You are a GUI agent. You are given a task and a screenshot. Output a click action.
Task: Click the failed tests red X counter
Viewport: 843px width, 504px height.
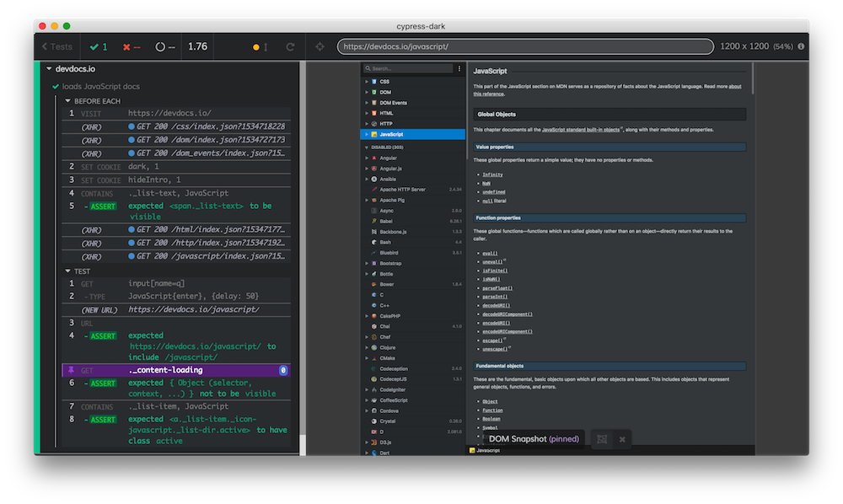132,46
